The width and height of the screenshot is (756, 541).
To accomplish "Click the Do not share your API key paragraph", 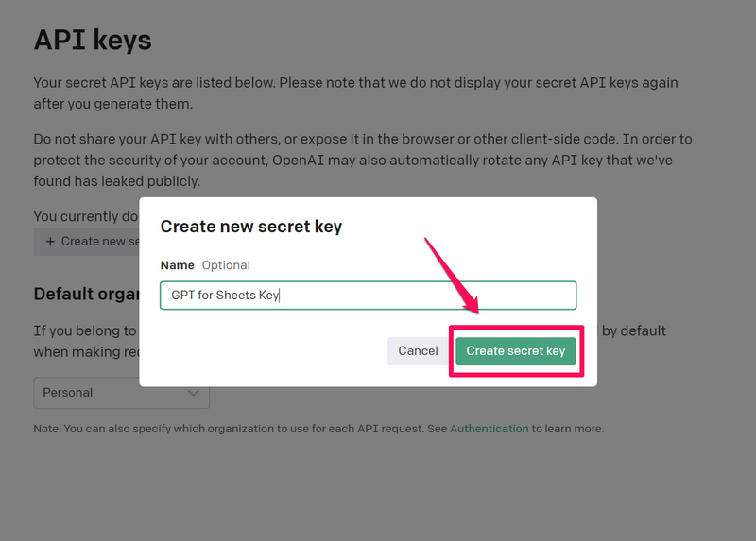I will pos(362,160).
